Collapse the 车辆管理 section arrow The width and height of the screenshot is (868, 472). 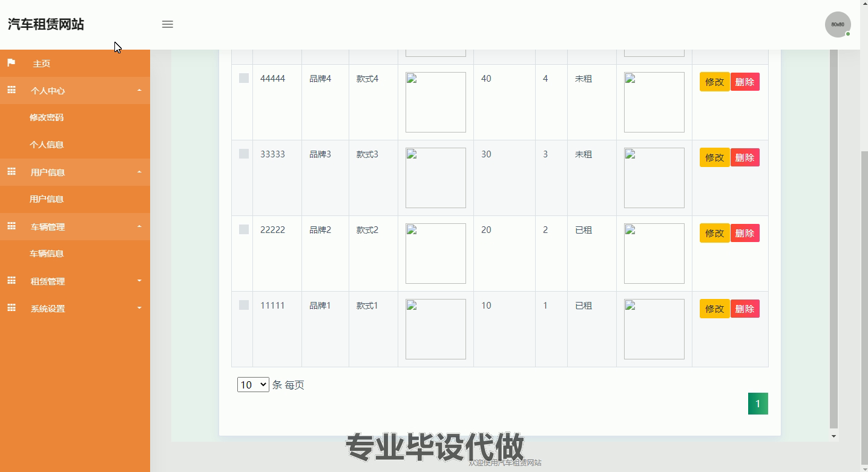(139, 226)
